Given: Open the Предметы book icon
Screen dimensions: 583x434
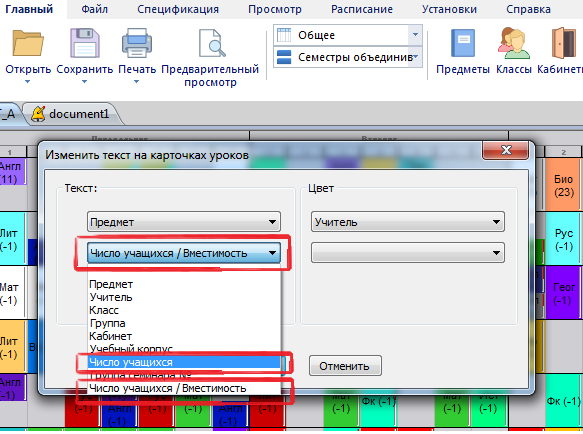Looking at the screenshot, I should 463,43.
